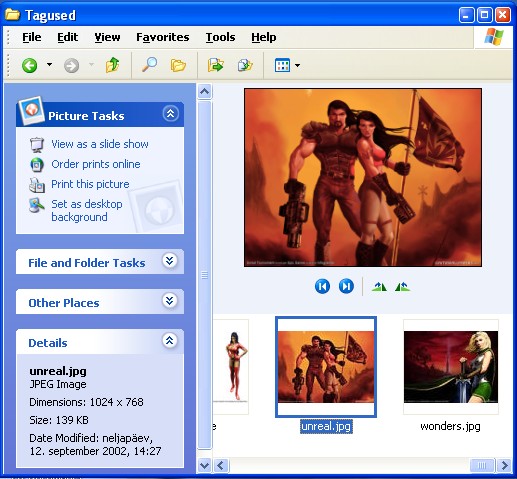Viewport: 517px width, 479px height.
Task: Collapse the Details panel
Action: tap(170, 341)
